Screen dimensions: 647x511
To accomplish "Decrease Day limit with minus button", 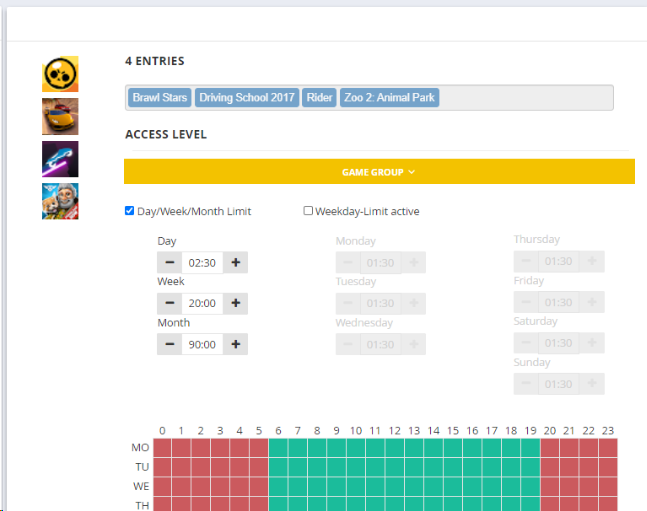I will coord(169,263).
